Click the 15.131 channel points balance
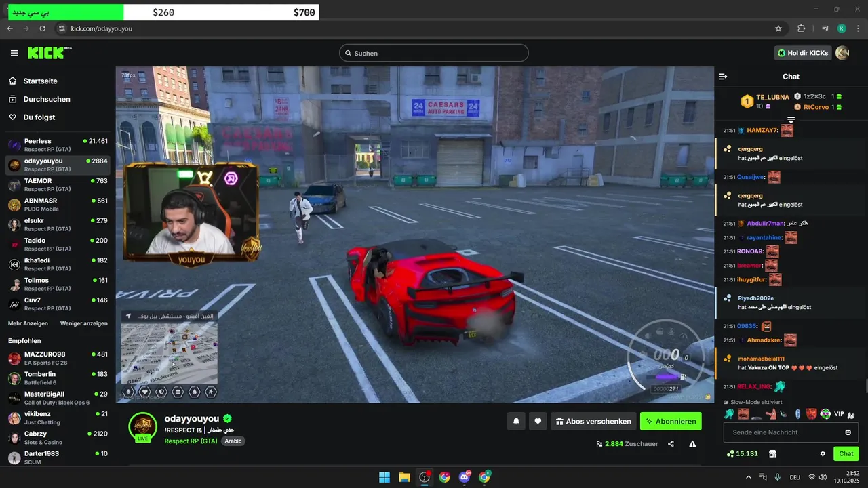Image resolution: width=868 pixels, height=488 pixels. pos(742,453)
